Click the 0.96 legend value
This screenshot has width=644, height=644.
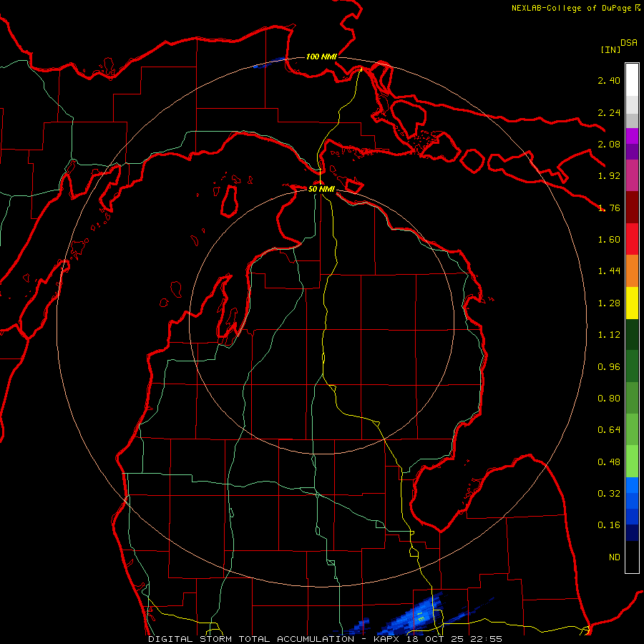click(x=609, y=367)
